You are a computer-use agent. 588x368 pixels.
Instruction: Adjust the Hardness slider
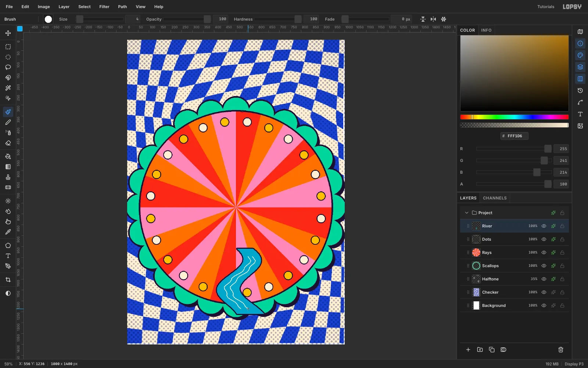(x=278, y=19)
